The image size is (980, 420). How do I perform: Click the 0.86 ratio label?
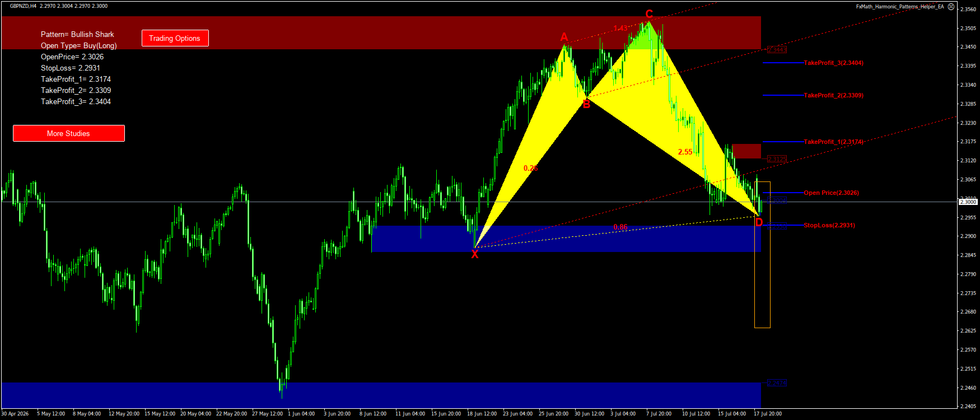coord(620,227)
